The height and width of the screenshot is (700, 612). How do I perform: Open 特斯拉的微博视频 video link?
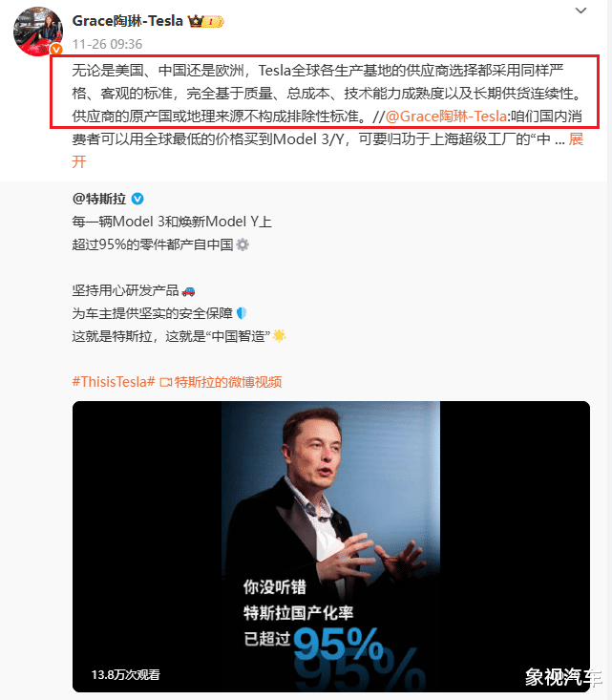(x=228, y=382)
